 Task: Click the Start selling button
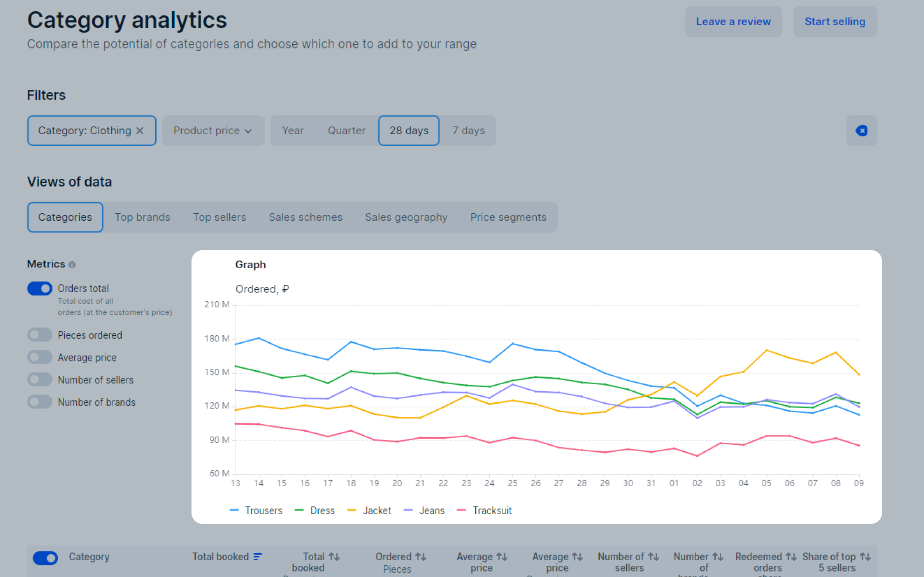pyautogui.click(x=835, y=21)
